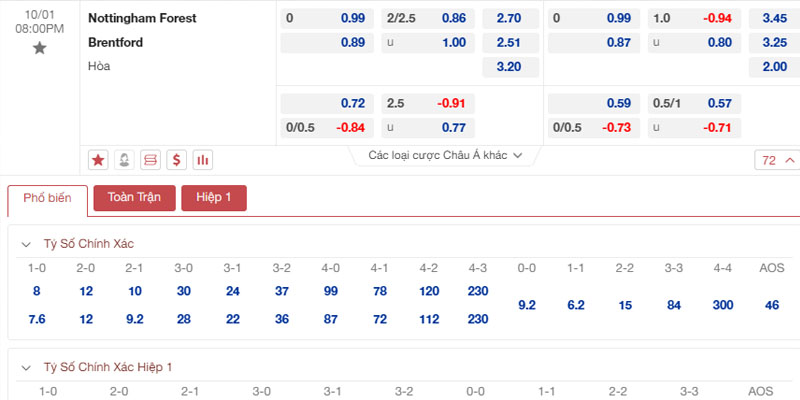Select Brentford handicap odds 0.89
Image resolution: width=800 pixels, height=400 pixels.
pos(327,43)
